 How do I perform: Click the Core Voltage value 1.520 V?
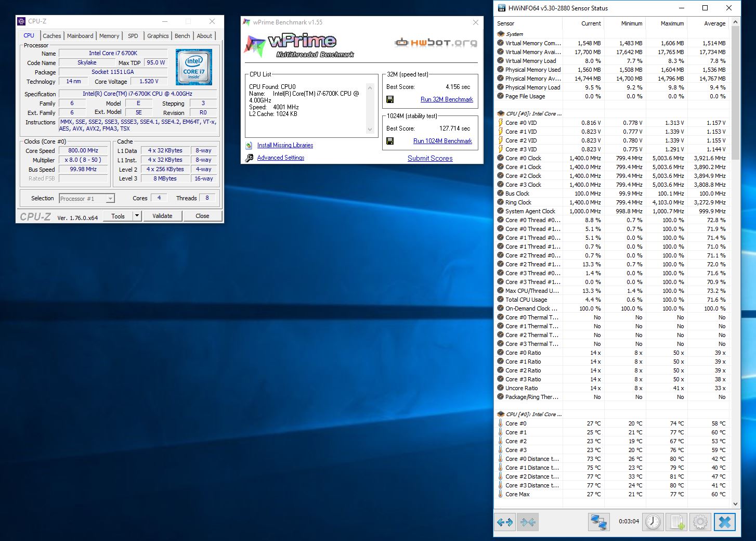pos(149,81)
